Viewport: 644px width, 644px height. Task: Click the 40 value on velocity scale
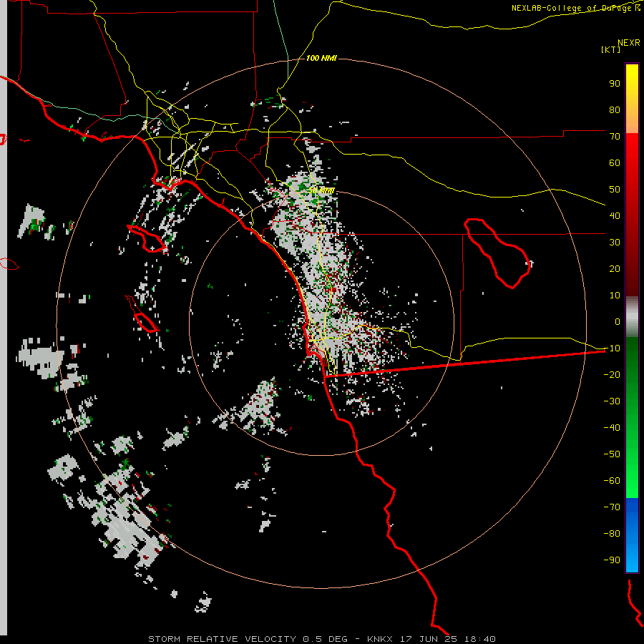pyautogui.click(x=615, y=215)
